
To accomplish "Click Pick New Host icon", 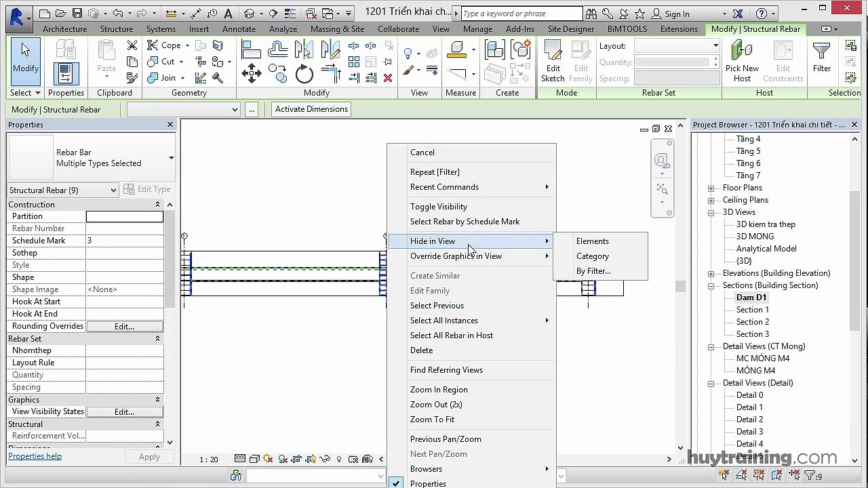I will (x=742, y=61).
